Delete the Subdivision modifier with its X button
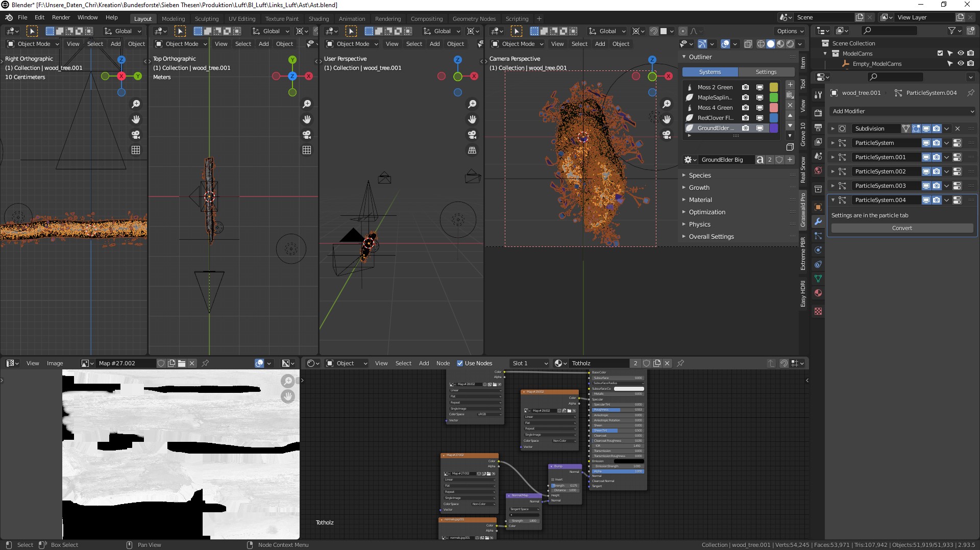The image size is (980, 550). (957, 129)
